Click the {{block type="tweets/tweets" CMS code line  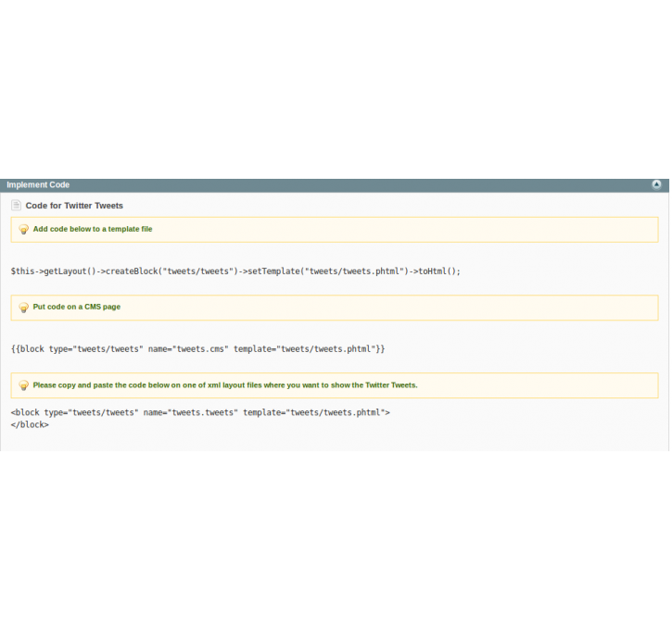pyautogui.click(x=198, y=349)
